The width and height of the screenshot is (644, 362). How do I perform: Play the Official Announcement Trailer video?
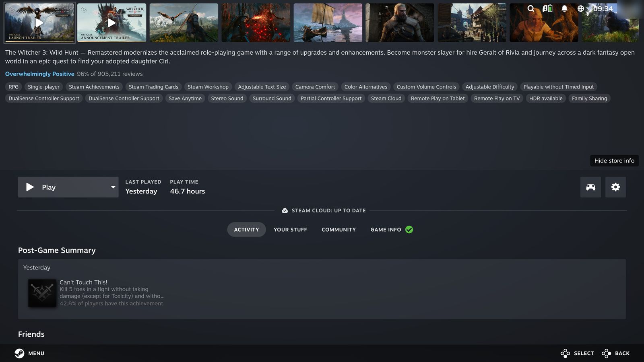[x=111, y=23]
